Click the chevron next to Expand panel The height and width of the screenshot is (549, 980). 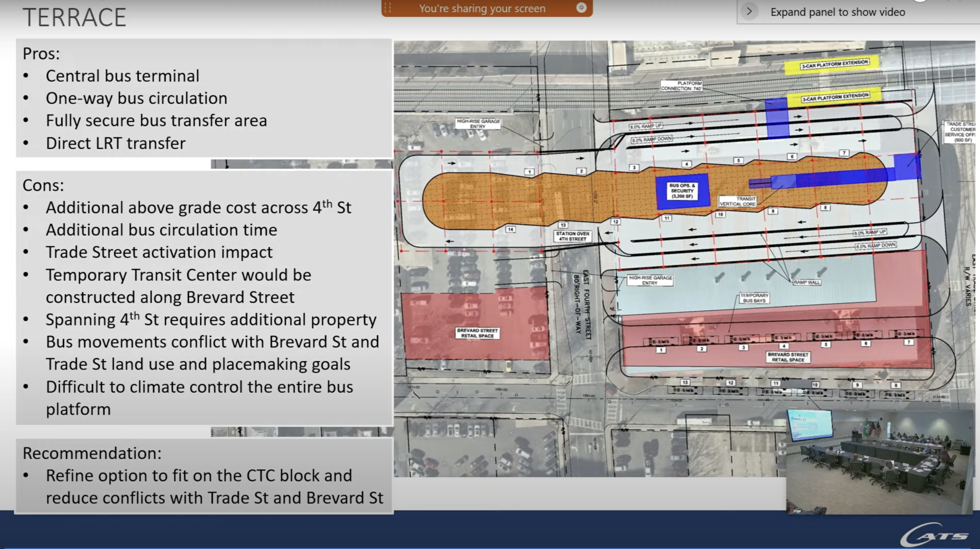tap(750, 11)
